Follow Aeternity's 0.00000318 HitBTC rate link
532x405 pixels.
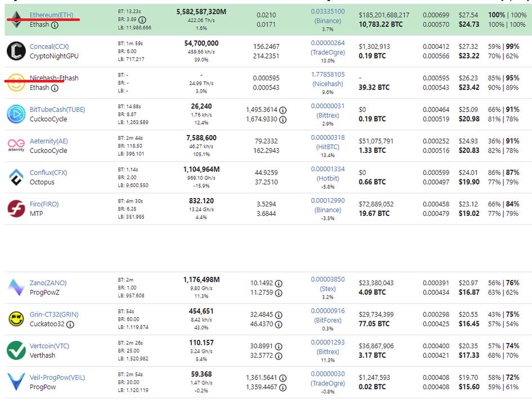pos(328,142)
